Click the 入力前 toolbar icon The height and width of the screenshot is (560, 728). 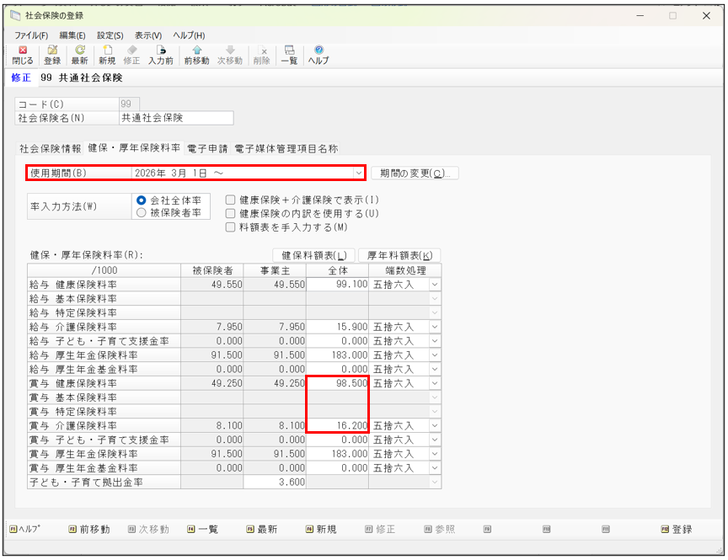click(161, 55)
